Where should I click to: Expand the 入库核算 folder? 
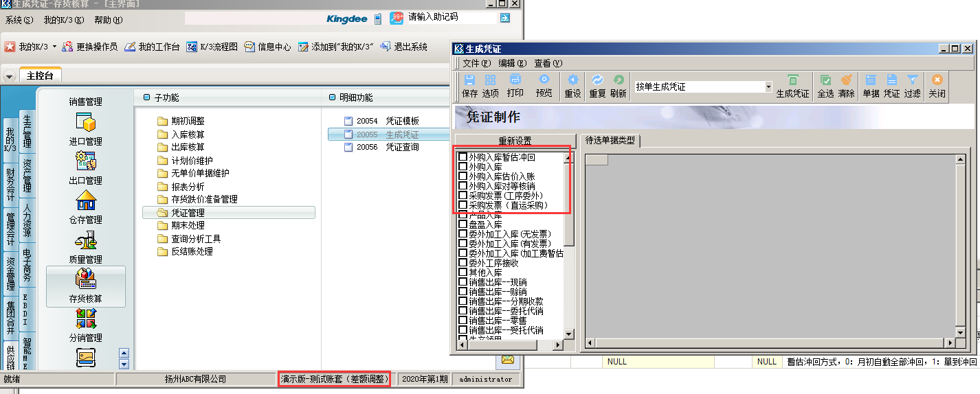point(187,135)
